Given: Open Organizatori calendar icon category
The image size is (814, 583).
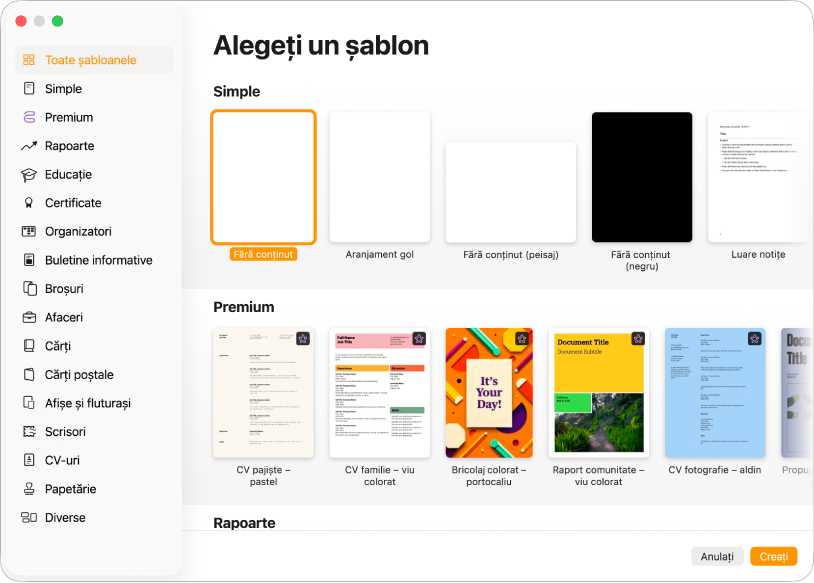Looking at the screenshot, I should tap(29, 232).
